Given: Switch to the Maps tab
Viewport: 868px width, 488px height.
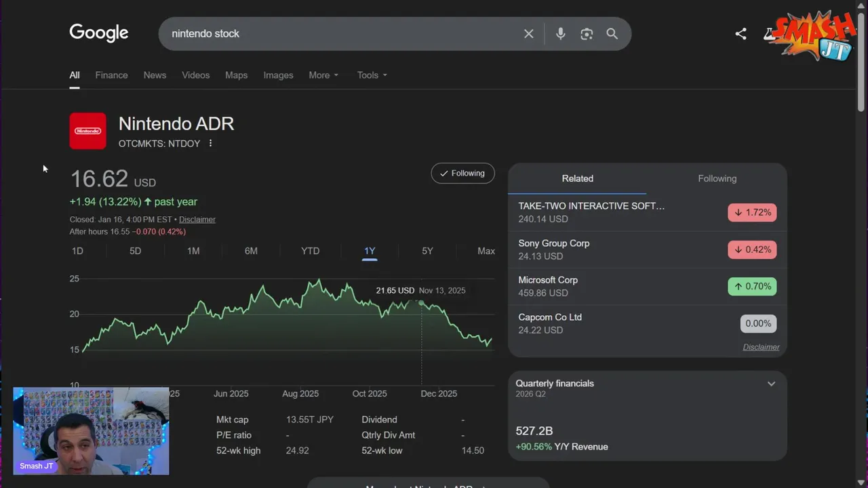Looking at the screenshot, I should [236, 75].
